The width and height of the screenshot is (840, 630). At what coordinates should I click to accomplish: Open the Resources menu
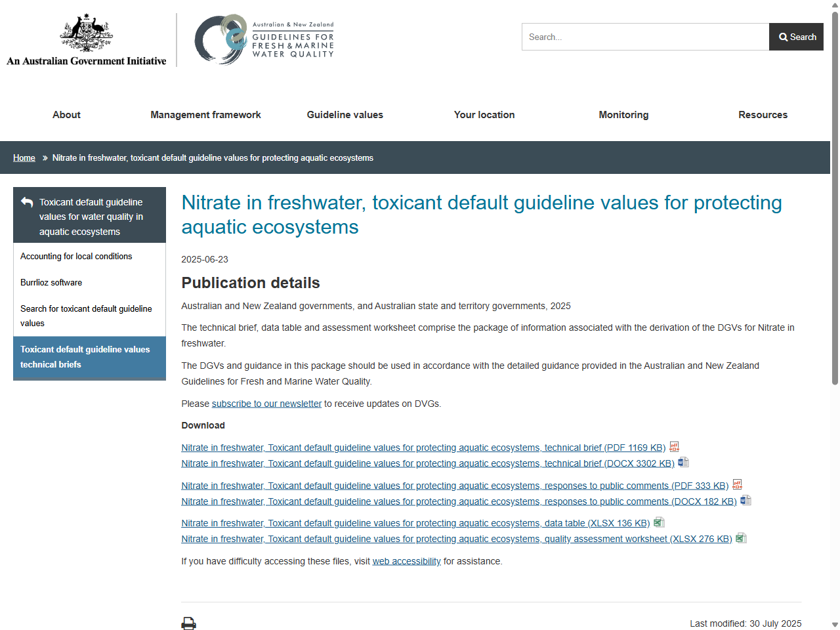click(763, 115)
